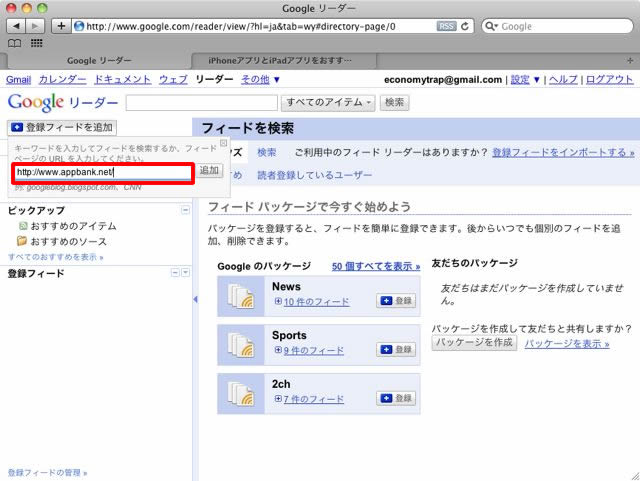640x481 pixels.
Task: Click the ログアウト link
Action: 609,80
